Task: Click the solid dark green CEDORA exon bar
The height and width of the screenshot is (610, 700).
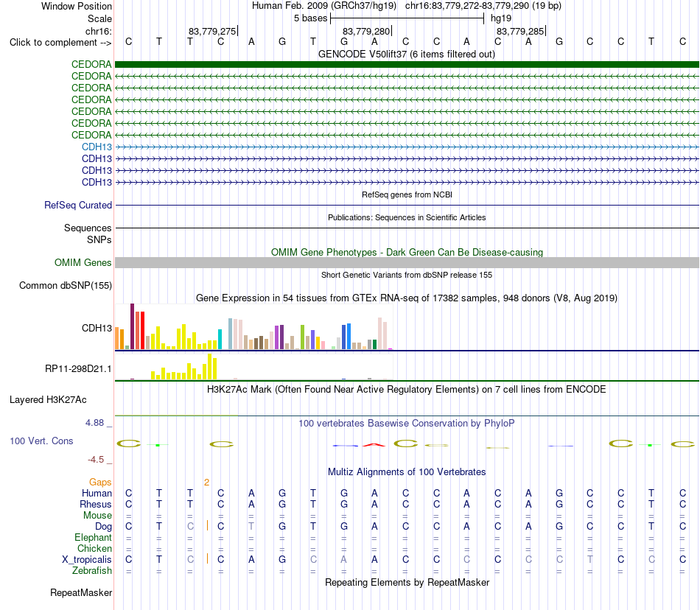Action: point(407,64)
